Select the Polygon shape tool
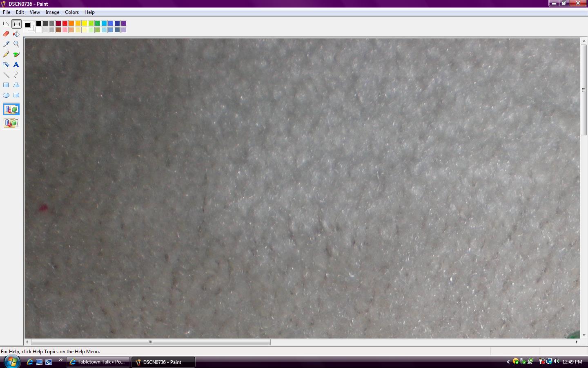 coord(16,85)
